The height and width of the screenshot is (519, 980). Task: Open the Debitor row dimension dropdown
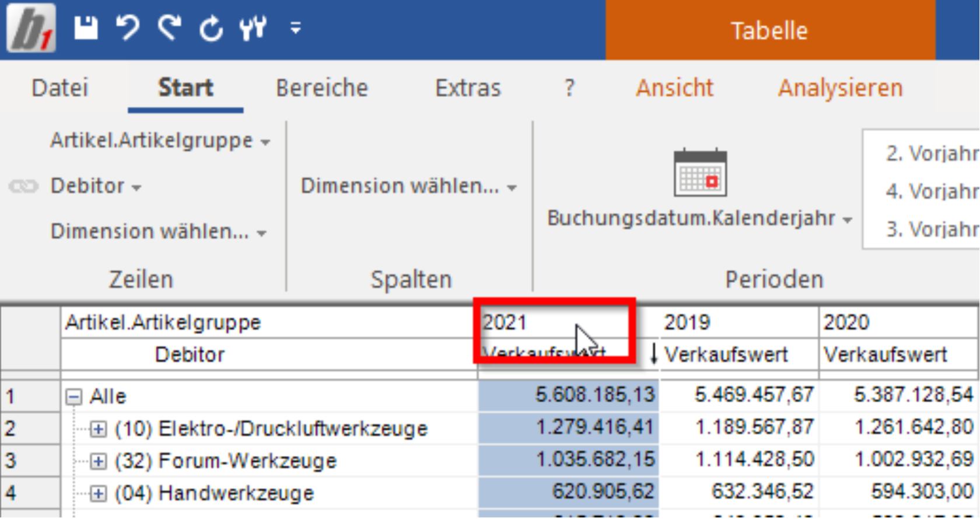click(96, 186)
